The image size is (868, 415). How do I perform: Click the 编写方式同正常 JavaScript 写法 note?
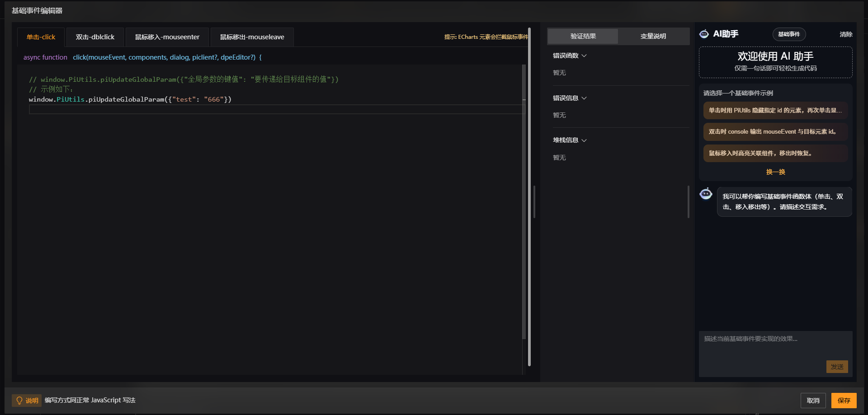point(90,400)
